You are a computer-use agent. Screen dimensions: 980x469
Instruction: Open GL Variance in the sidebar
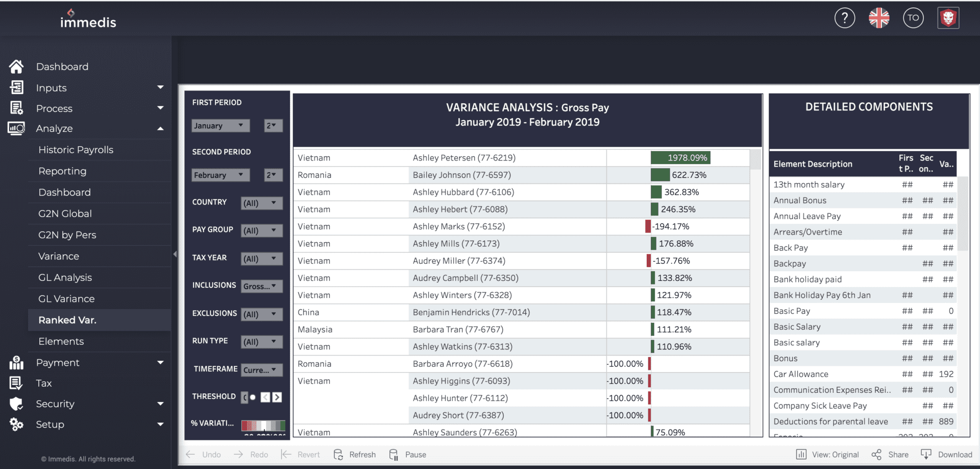click(66, 299)
